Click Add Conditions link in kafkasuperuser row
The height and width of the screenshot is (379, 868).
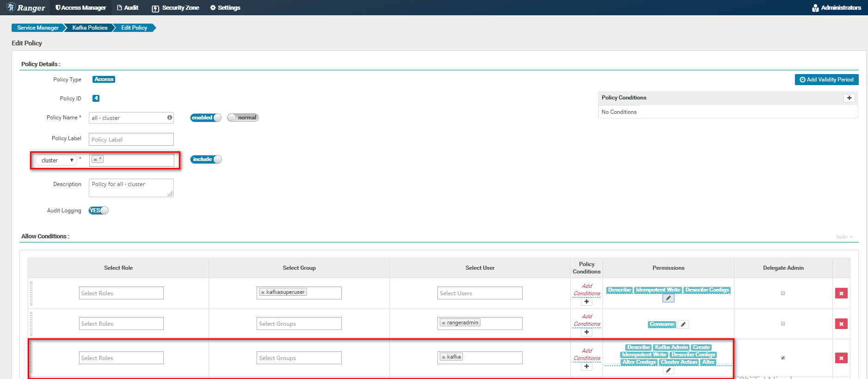point(587,290)
